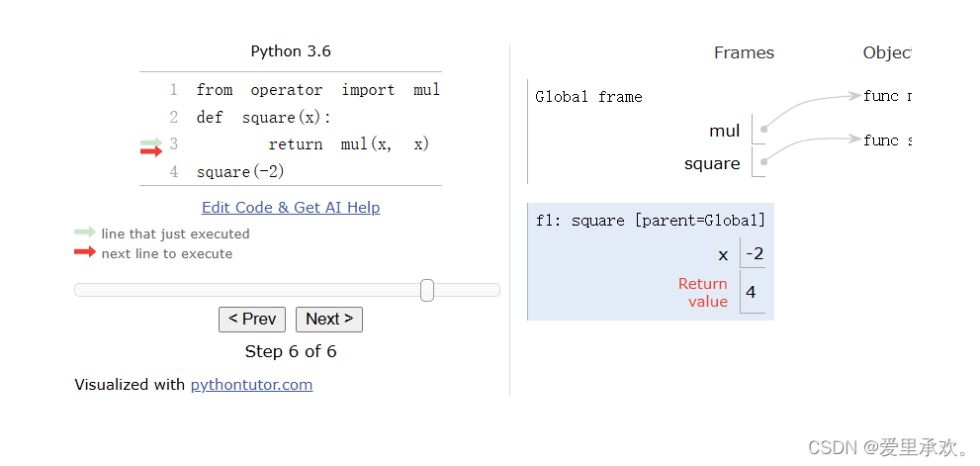Go back with the Prev button
Viewport: 980px width, 466px height.
[252, 319]
